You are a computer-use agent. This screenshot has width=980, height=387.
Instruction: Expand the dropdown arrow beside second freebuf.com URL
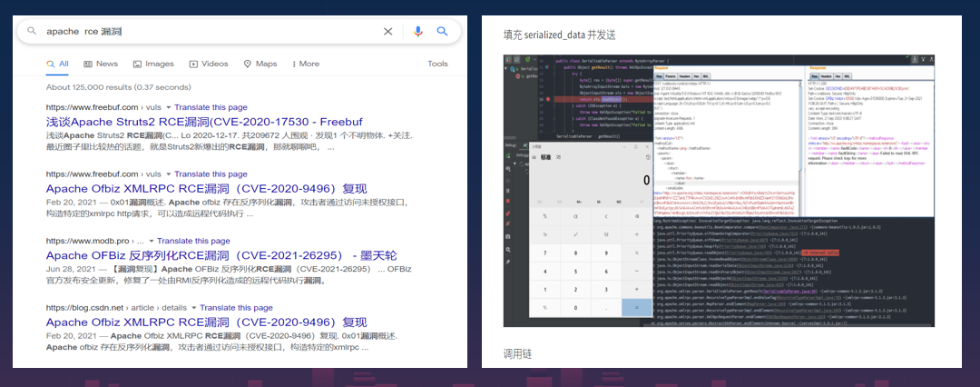168,174
